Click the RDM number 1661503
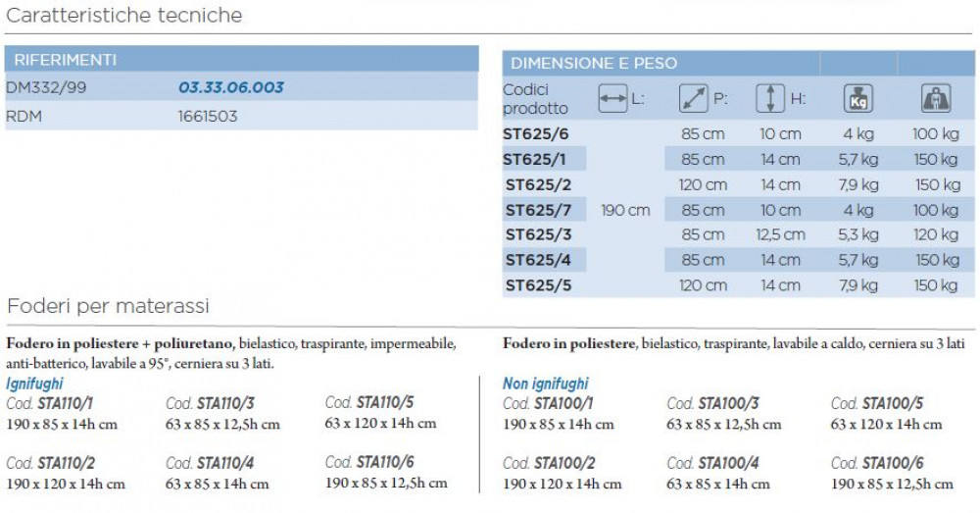The image size is (980, 513). click(208, 117)
